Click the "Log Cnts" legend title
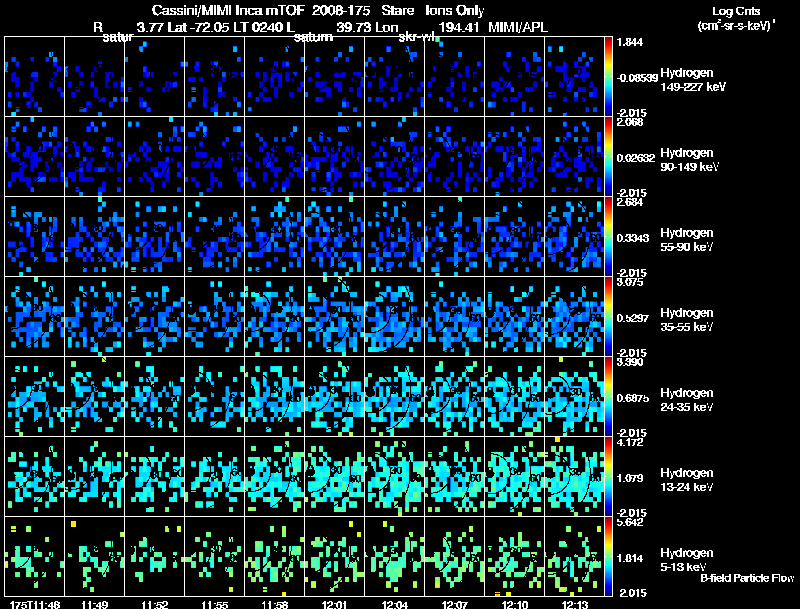The height and width of the screenshot is (609, 800). [x=736, y=11]
